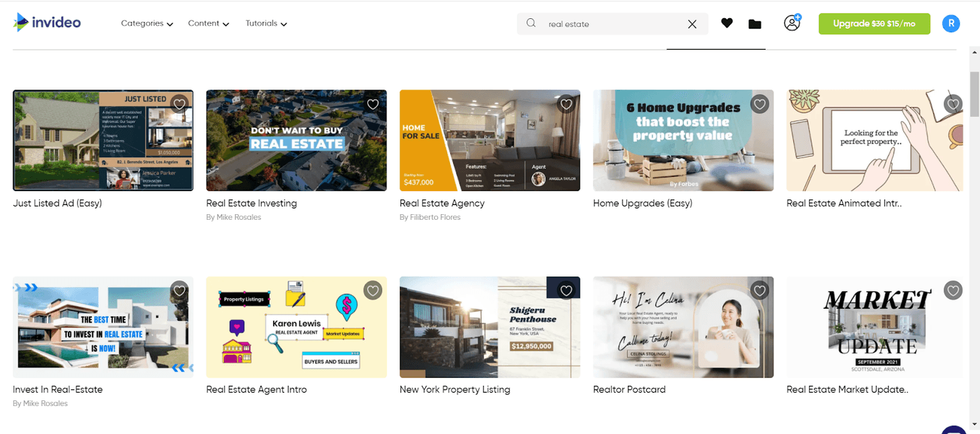Toggle the heart on Realtor Postcard template

pos(759,290)
